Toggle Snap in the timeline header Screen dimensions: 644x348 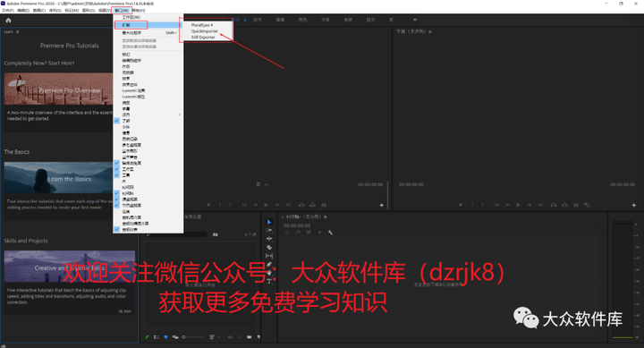[298, 233]
